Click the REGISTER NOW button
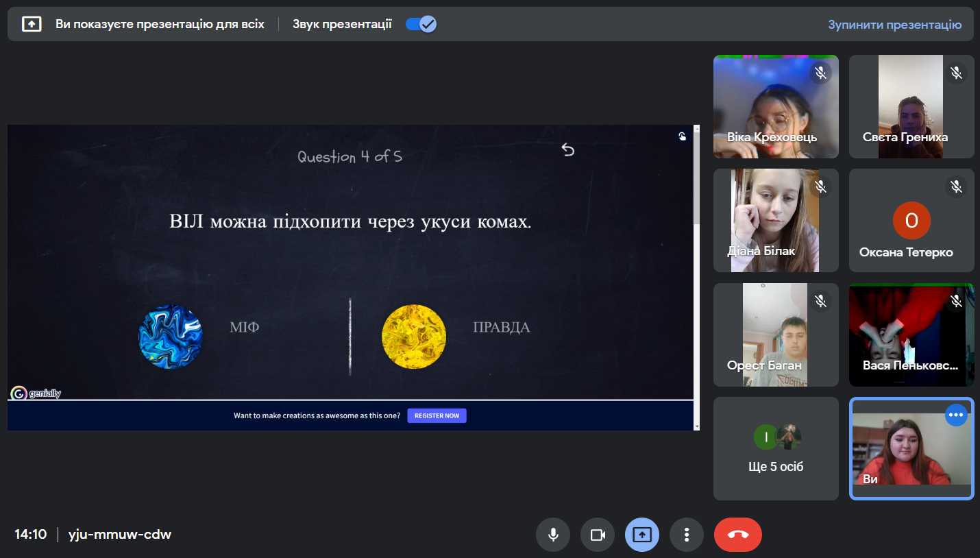 click(437, 415)
